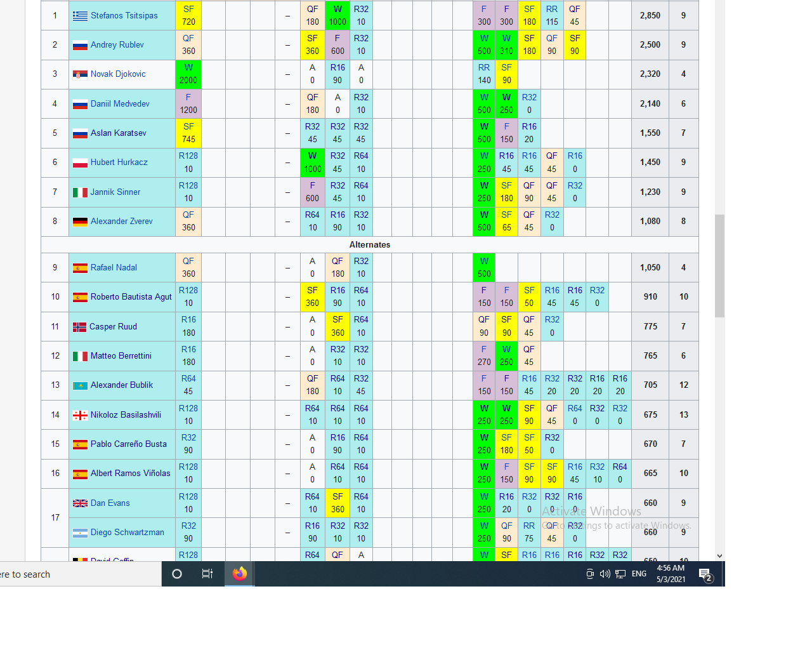This screenshot has width=812, height=650.
Task: Click the Meet Now tray icon
Action: (x=590, y=574)
